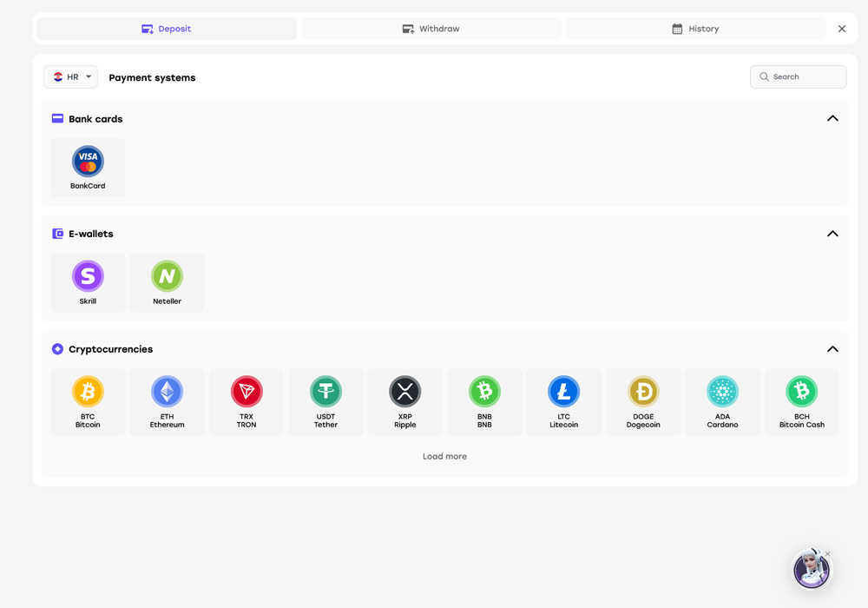
Task: Choose BNB cryptocurrency
Action: pyautogui.click(x=484, y=402)
